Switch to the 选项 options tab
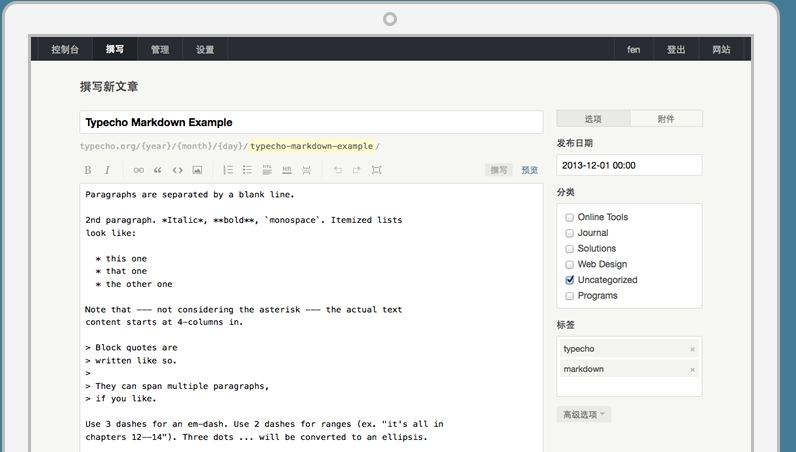 coord(593,119)
